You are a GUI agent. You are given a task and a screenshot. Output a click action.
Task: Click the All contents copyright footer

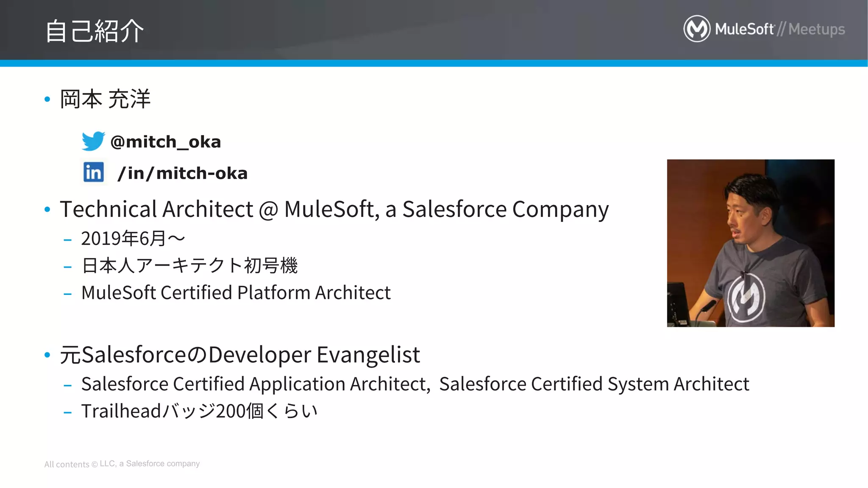click(x=122, y=464)
